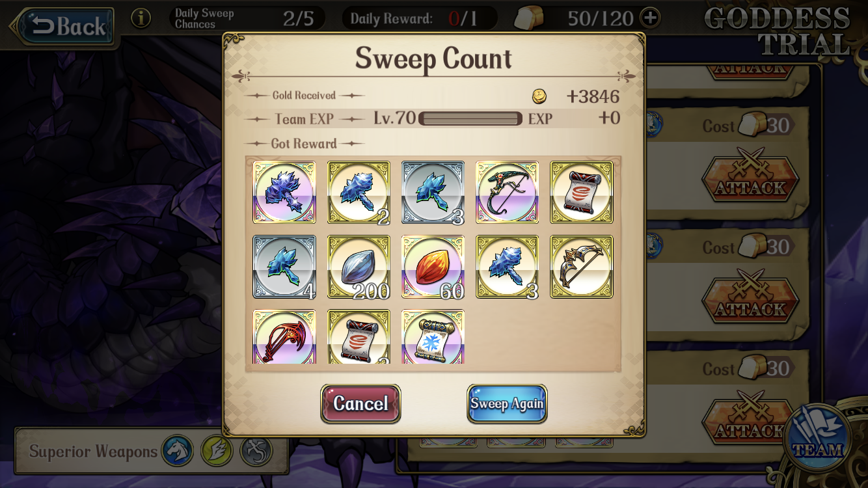Tap the snowflake scroll reward icon

pyautogui.click(x=433, y=336)
